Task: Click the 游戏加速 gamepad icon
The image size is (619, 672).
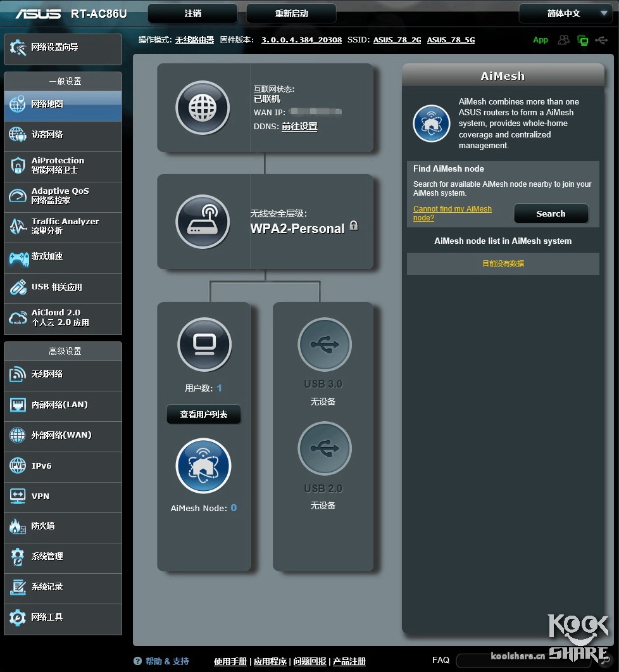Action: [x=19, y=258]
